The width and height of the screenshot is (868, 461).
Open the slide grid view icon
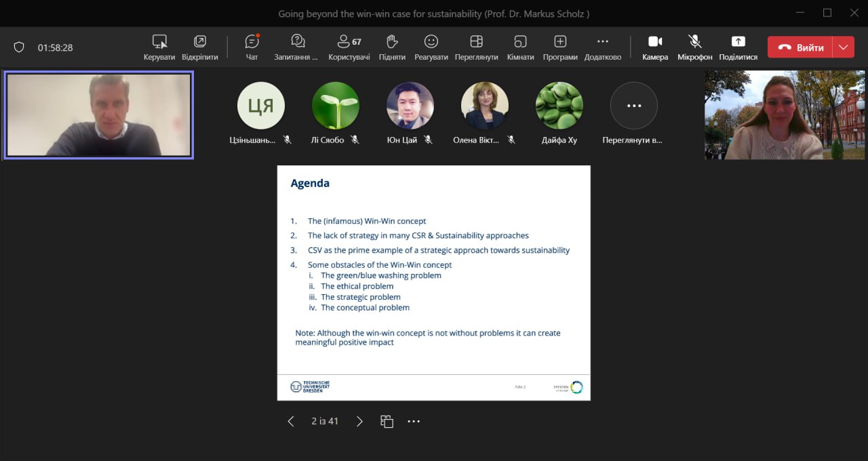click(x=387, y=421)
